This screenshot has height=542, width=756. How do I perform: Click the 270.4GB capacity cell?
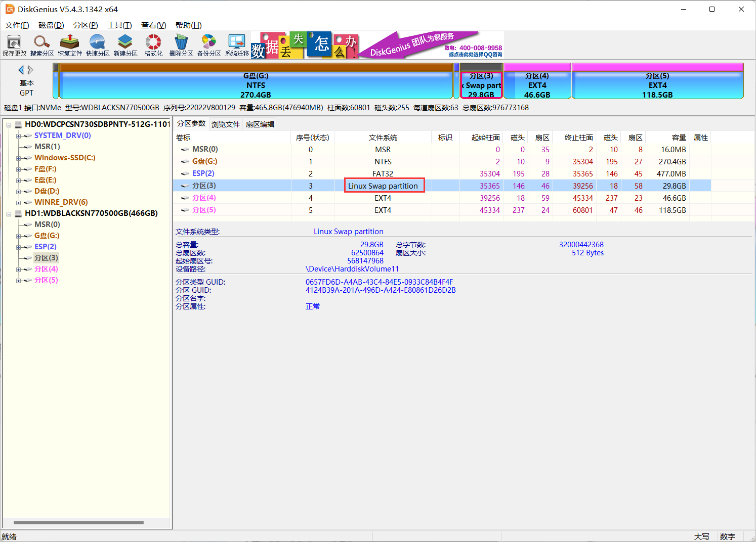click(673, 162)
